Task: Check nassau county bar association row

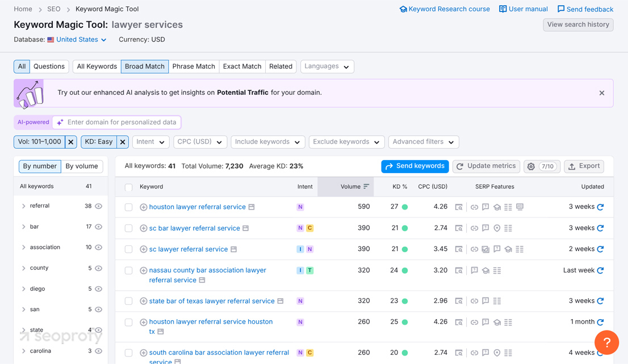Action: click(128, 270)
